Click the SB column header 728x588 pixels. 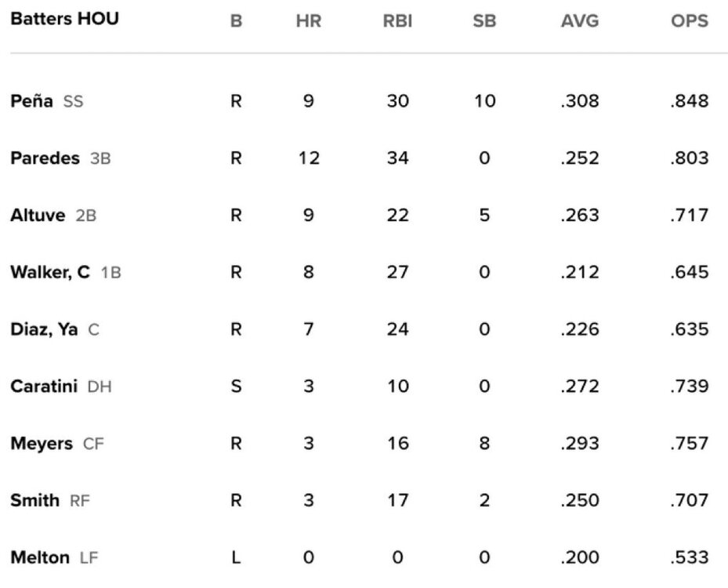click(484, 21)
